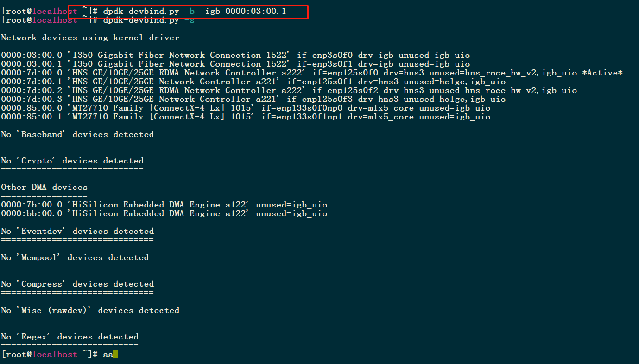Click PCI address 0000:7d:00.1
This screenshot has width=639, height=364.
(x=32, y=82)
